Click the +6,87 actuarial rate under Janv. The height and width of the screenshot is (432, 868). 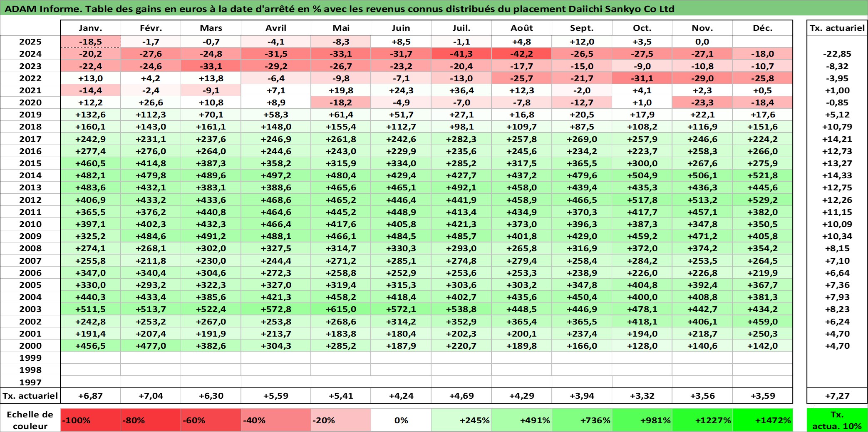91,396
